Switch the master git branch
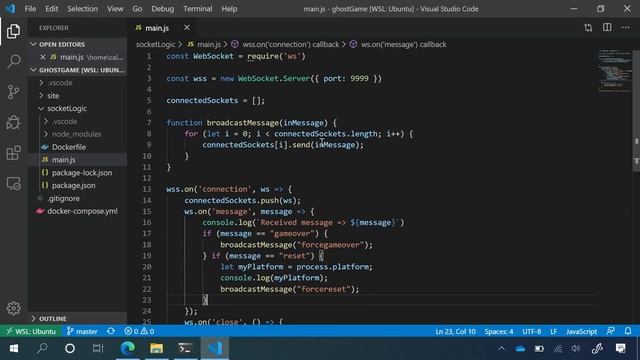The image size is (640, 360). 82,331
